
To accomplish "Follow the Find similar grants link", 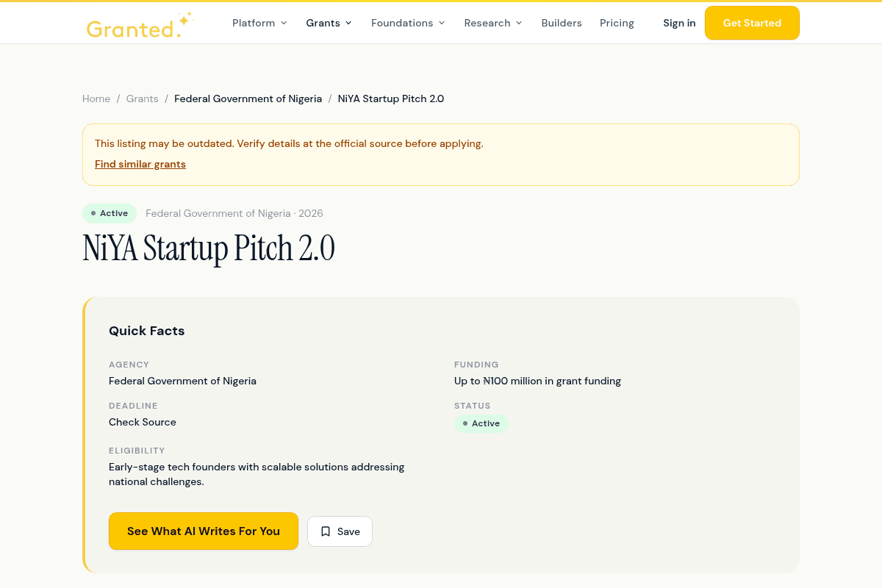I will click(140, 164).
